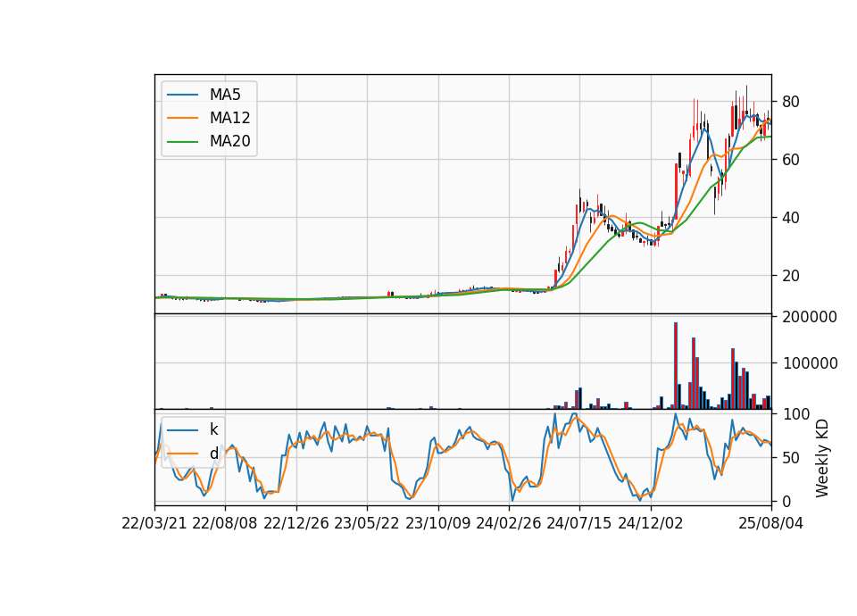Click the 22/08/08 date tick label
The image size is (857, 616).
tap(225, 523)
